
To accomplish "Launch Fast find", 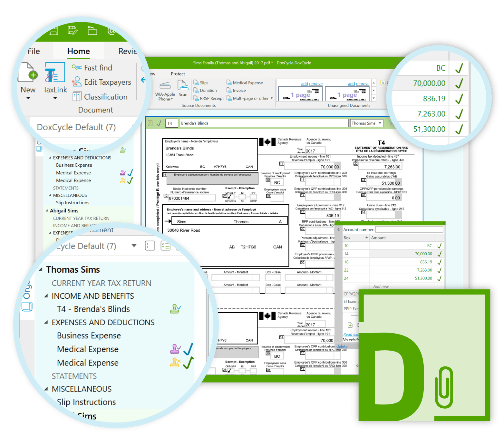I will coord(92,68).
